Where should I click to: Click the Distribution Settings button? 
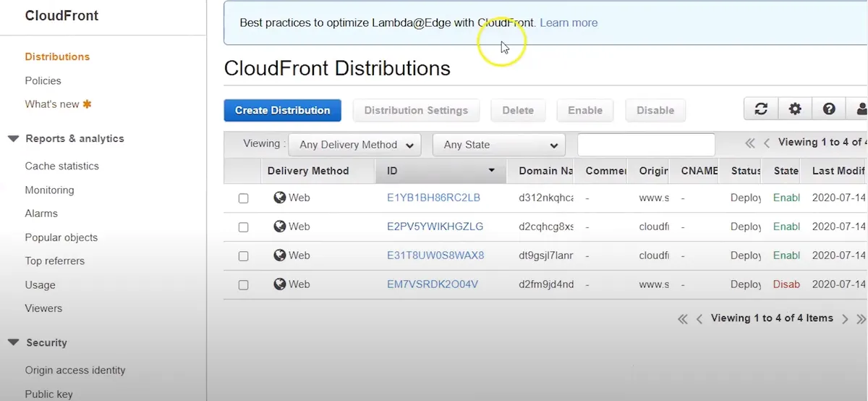pos(416,110)
